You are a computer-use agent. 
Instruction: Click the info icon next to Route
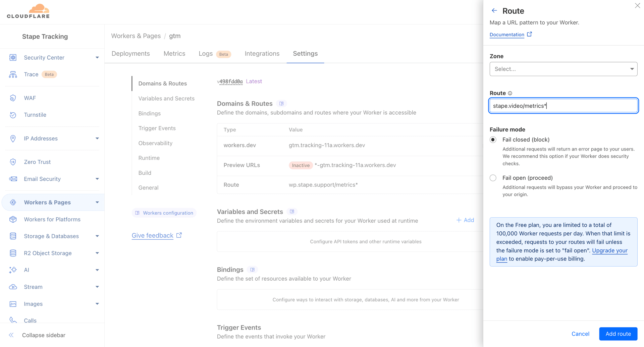[x=510, y=93]
